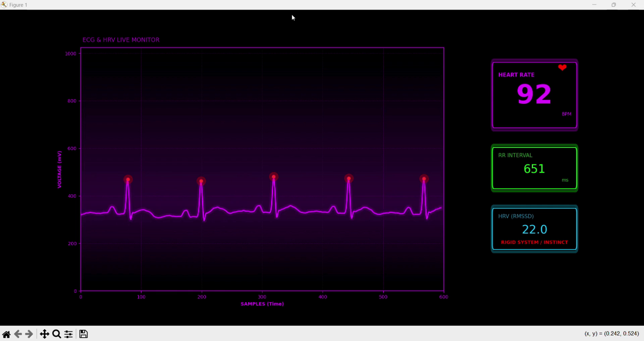Reset view with the Home icon
The height and width of the screenshot is (341, 644).
tap(6, 334)
